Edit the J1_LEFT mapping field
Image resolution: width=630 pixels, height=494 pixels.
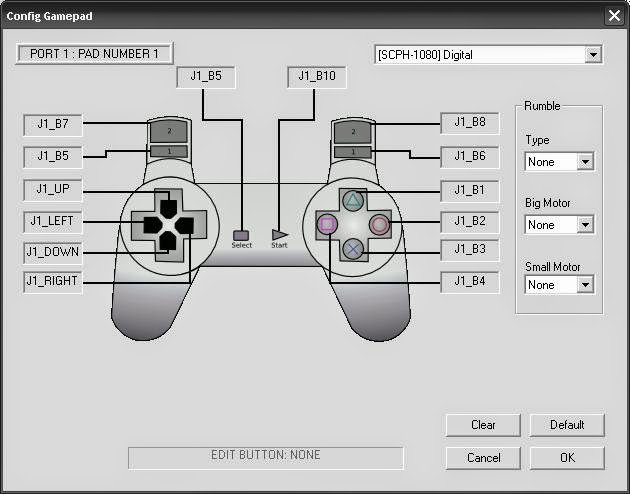point(53,222)
